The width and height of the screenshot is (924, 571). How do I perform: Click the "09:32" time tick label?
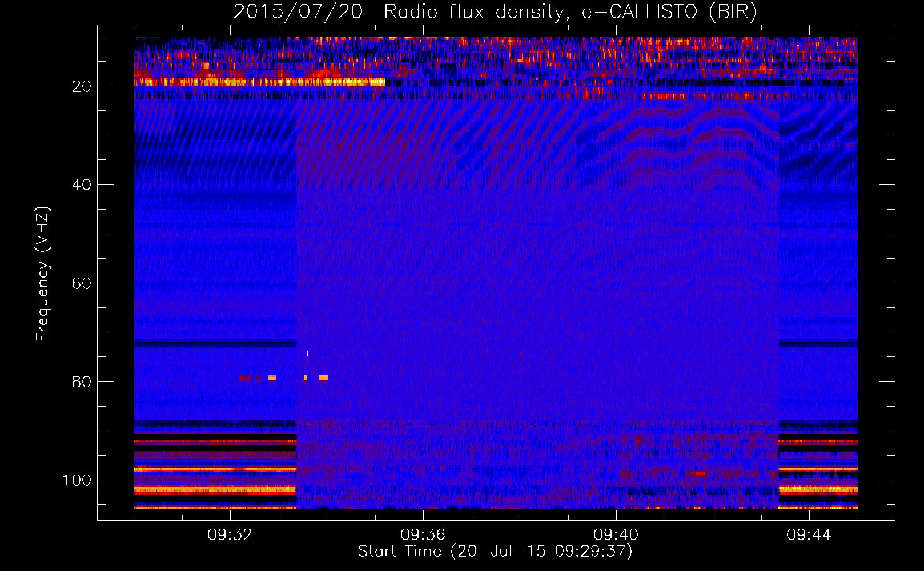(230, 535)
